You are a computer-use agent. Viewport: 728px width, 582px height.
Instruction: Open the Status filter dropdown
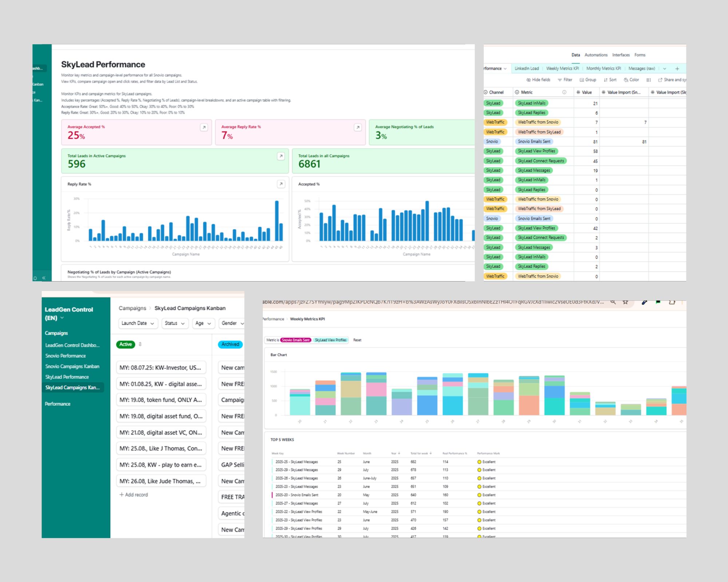174,323
